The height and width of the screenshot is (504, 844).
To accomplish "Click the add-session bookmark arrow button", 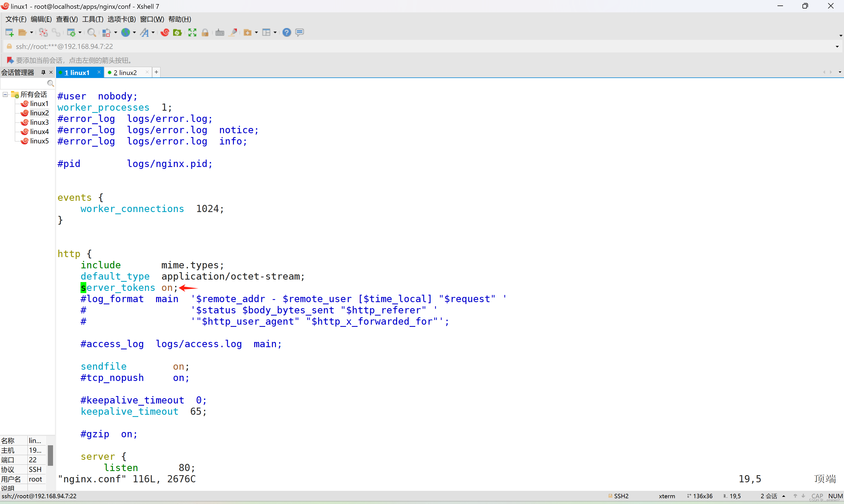I will pos(10,60).
